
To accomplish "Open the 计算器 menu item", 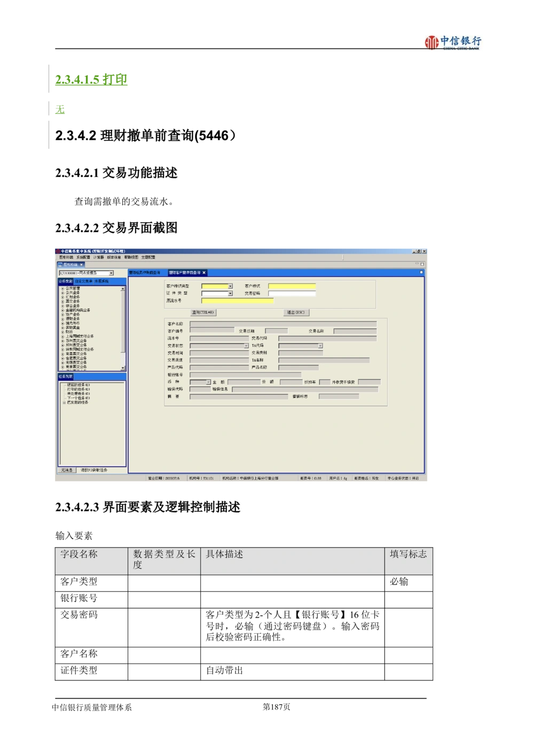I will tap(99, 258).
